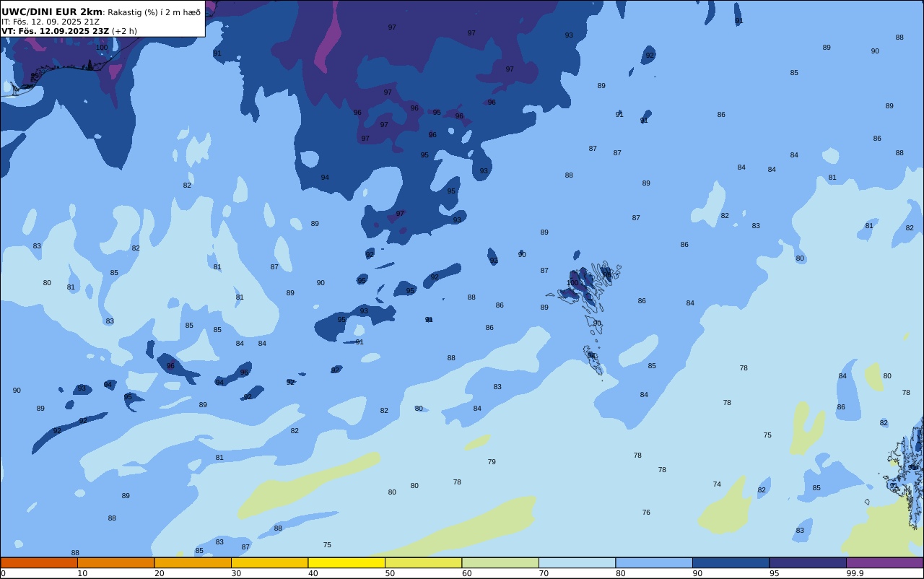Click the legend tick label '60'

(x=466, y=573)
